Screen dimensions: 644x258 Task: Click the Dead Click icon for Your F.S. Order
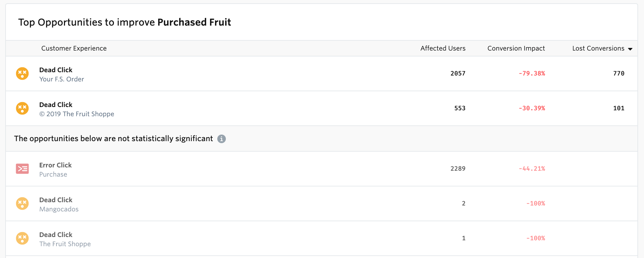(22, 74)
